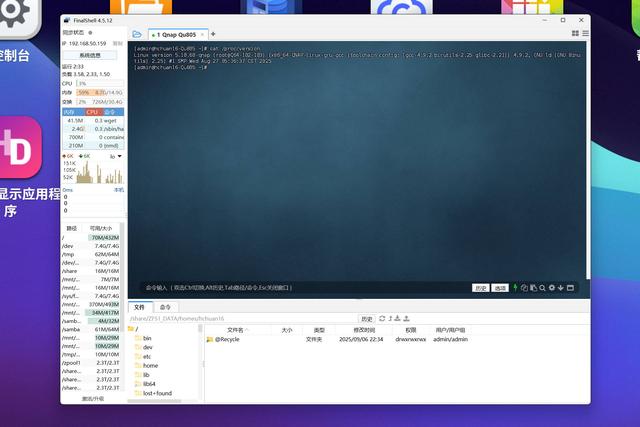Click the 激活/升级 upgrade link
640x427 pixels.
point(93,398)
